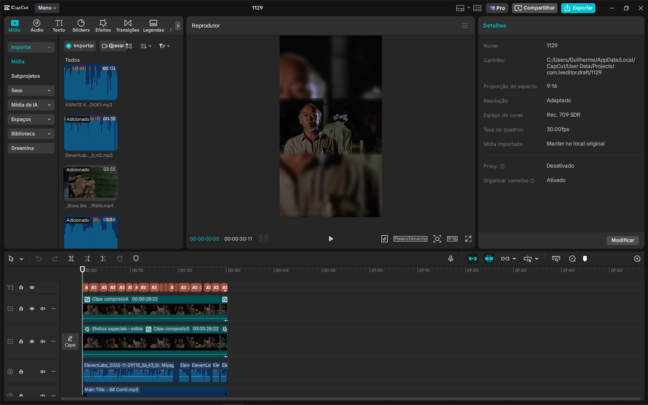Image resolution: width=648 pixels, height=405 pixels.
Task: Click the fullscreen icon in the player
Action: [467, 239]
